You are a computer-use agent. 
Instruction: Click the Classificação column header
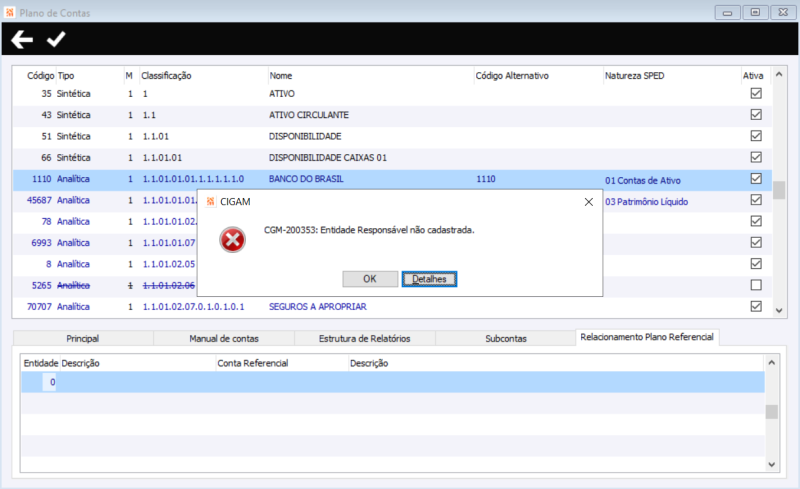coord(166,76)
